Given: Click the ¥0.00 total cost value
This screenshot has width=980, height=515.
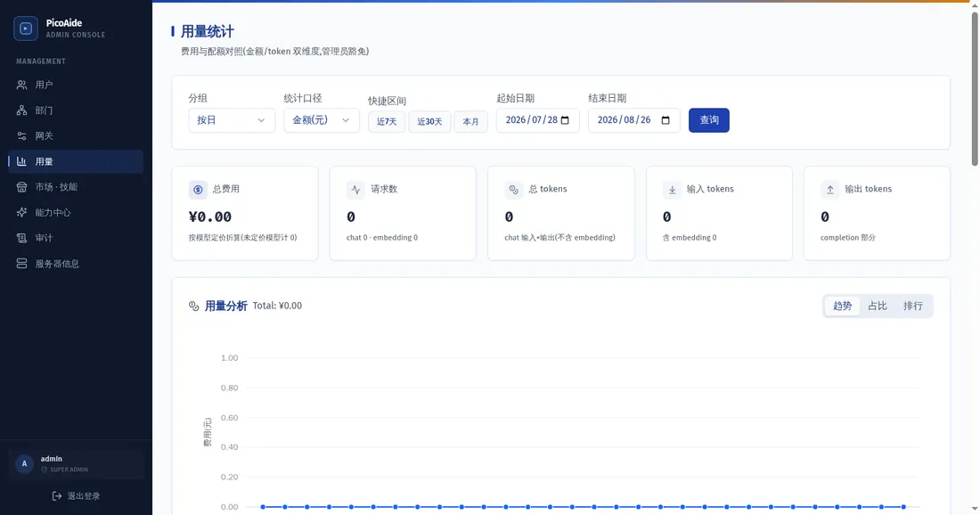Looking at the screenshot, I should pyautogui.click(x=210, y=217).
